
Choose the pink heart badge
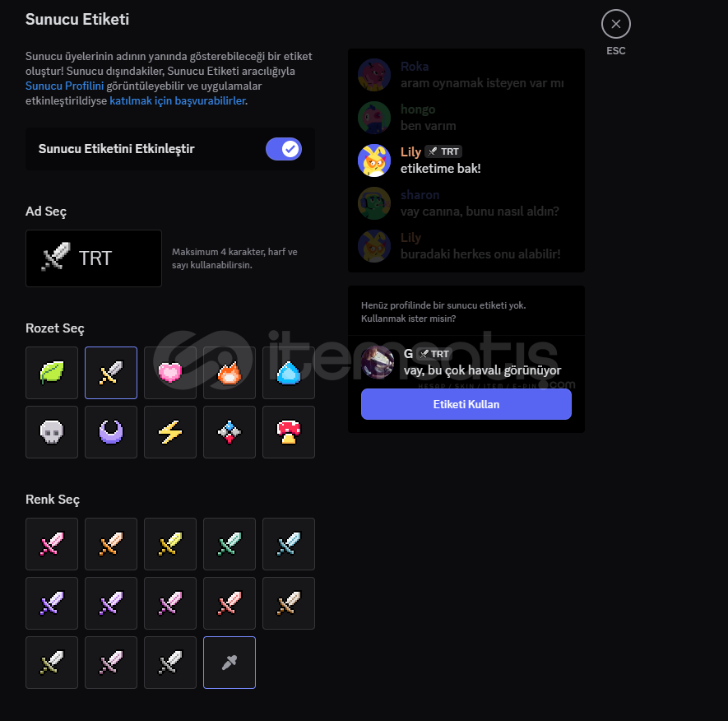click(170, 373)
